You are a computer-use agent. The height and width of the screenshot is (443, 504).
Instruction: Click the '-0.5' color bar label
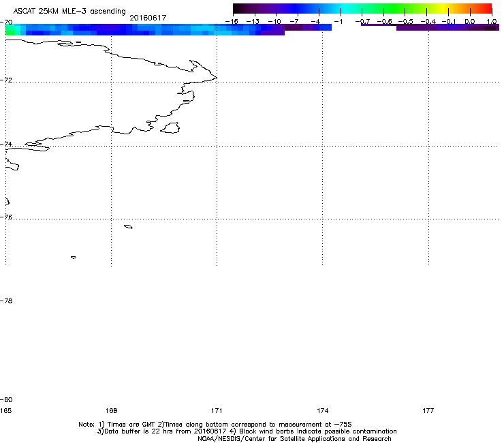tap(406, 22)
